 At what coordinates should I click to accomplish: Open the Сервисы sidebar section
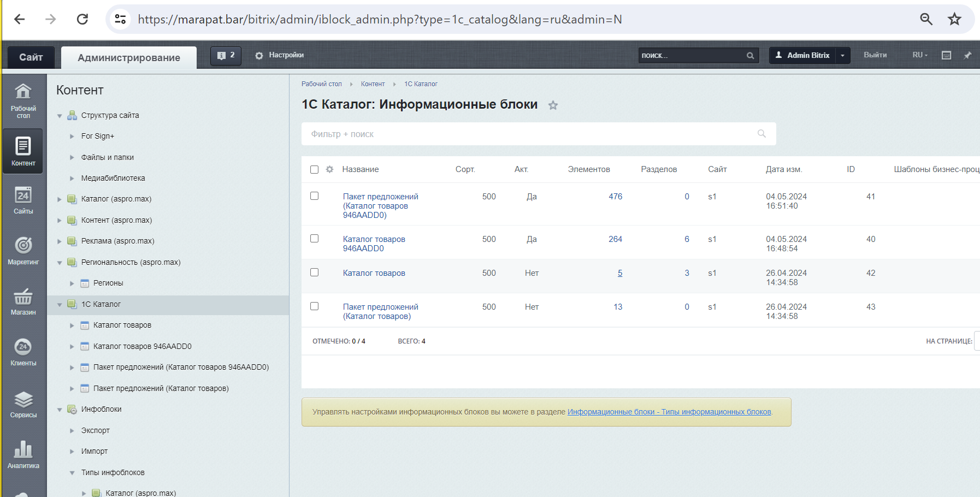[23, 404]
